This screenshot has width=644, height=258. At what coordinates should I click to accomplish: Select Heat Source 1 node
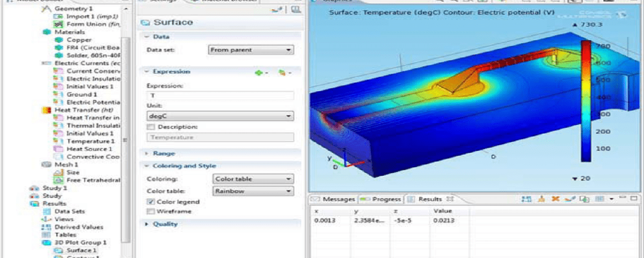[x=83, y=149]
